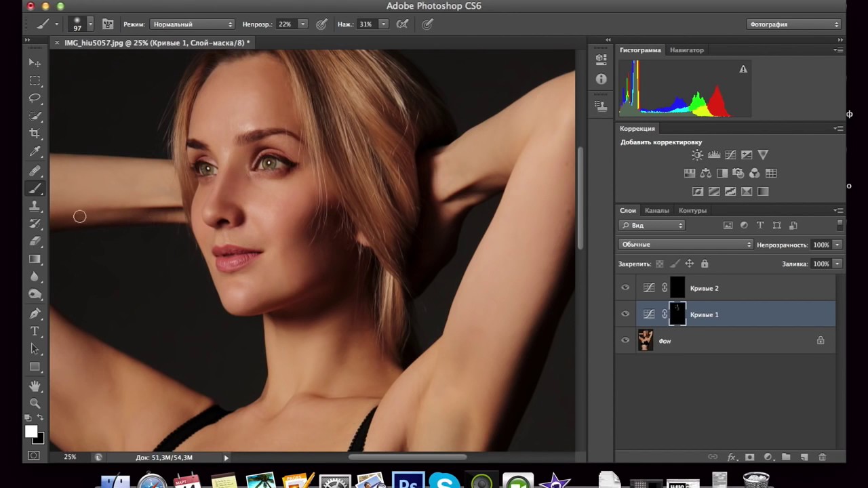Click the foreground color swatch

[31, 432]
